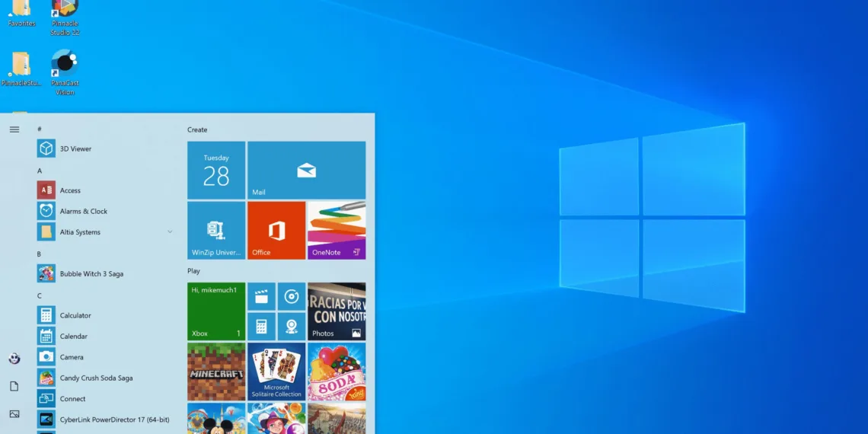Open the Photos live tile
Image resolution: width=868 pixels, height=434 pixels.
click(337, 311)
